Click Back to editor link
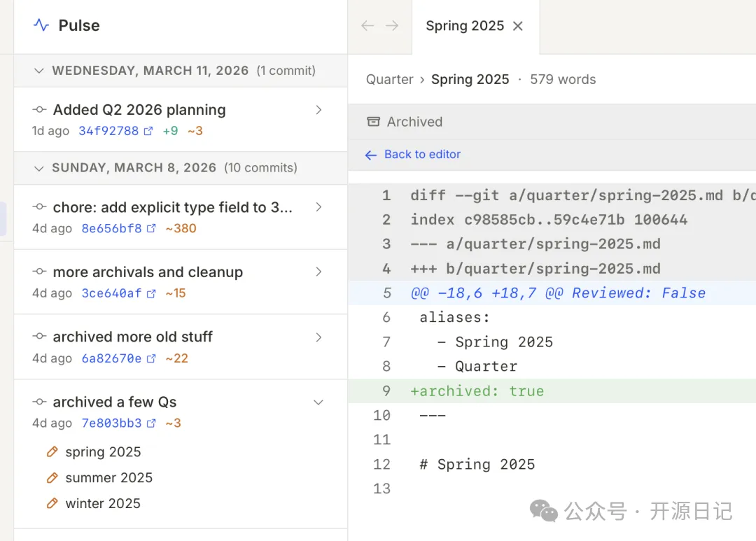This screenshot has width=756, height=541. click(422, 154)
